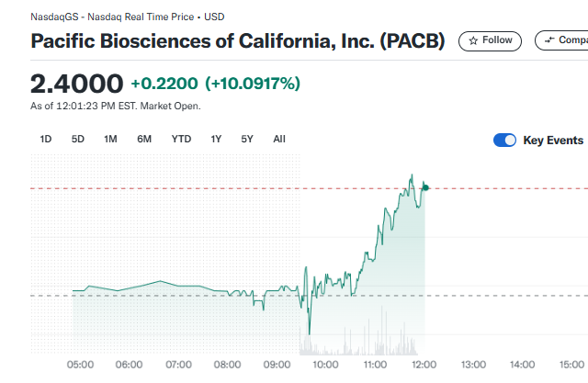
Task: Show the 1Y price range
Action: pyautogui.click(x=216, y=140)
